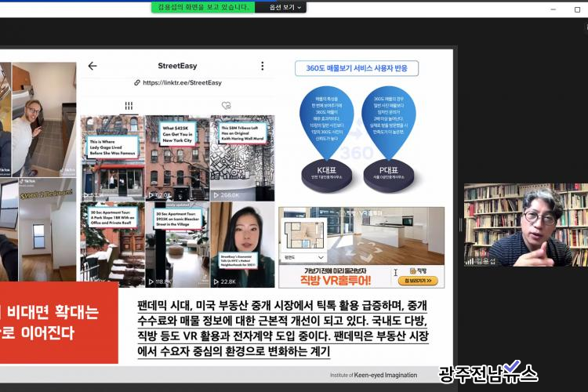Click the back arrow beside StreetEasy
This screenshot has height=392, width=588.
(x=93, y=66)
